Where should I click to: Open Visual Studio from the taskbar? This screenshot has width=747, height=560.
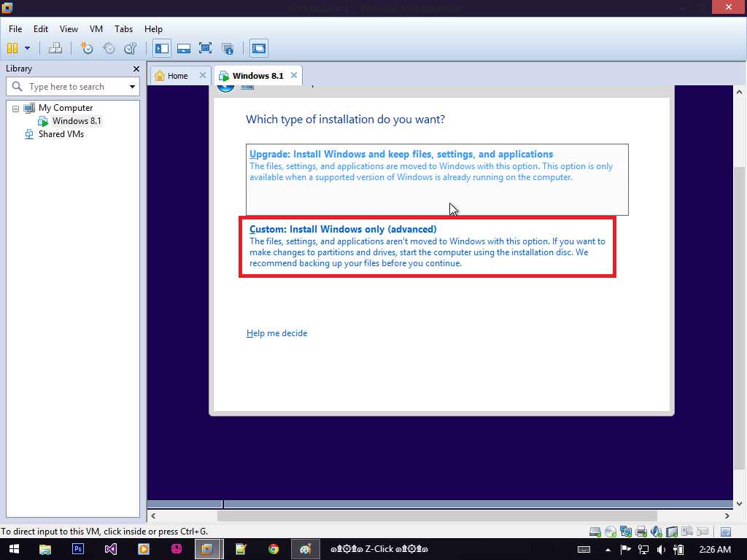coord(111,549)
